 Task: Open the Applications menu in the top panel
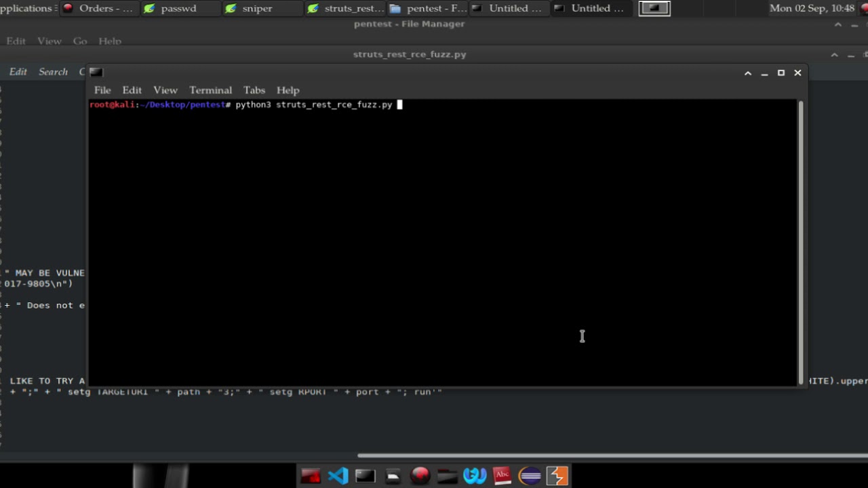pyautogui.click(x=27, y=8)
